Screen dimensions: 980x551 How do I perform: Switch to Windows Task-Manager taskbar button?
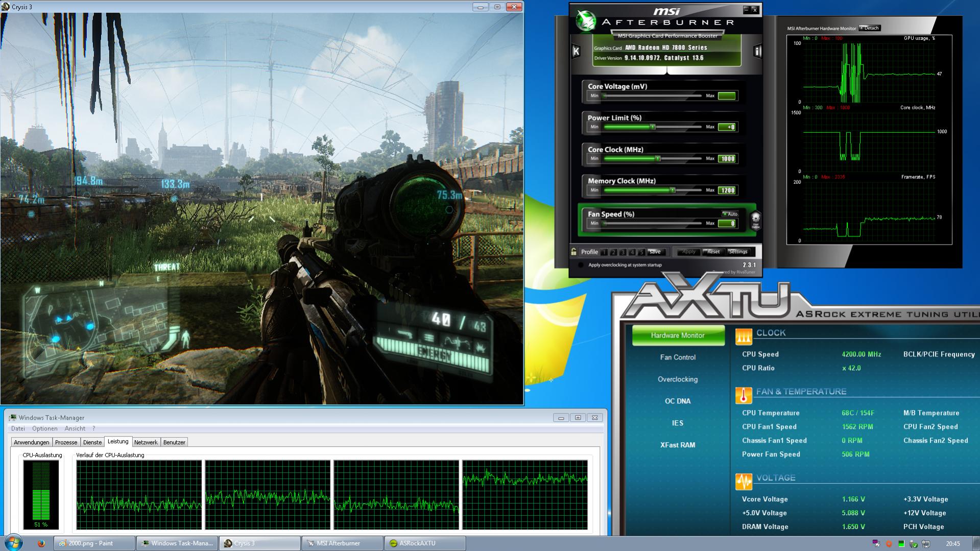(177, 543)
